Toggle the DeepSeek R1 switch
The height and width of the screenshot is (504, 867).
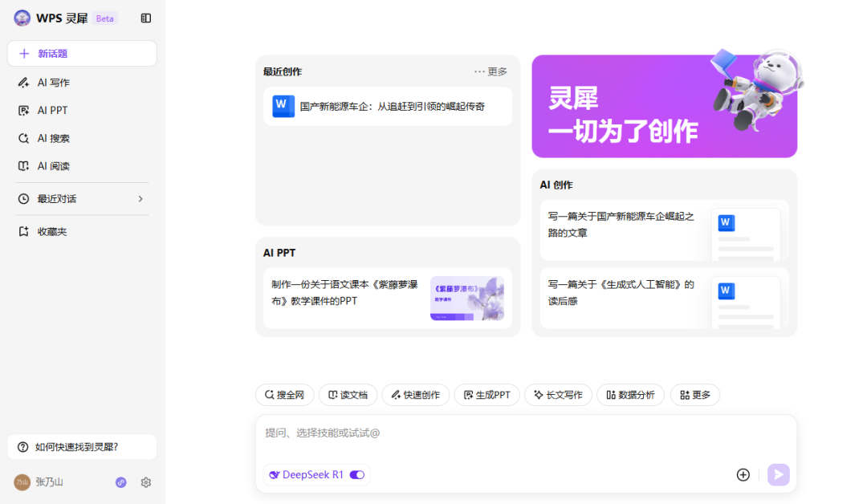pyautogui.click(x=357, y=475)
